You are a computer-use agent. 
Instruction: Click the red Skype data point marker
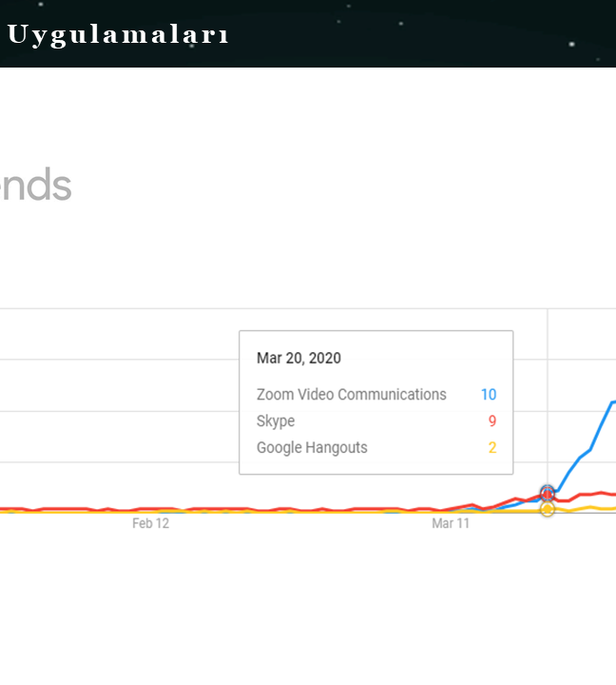548,494
